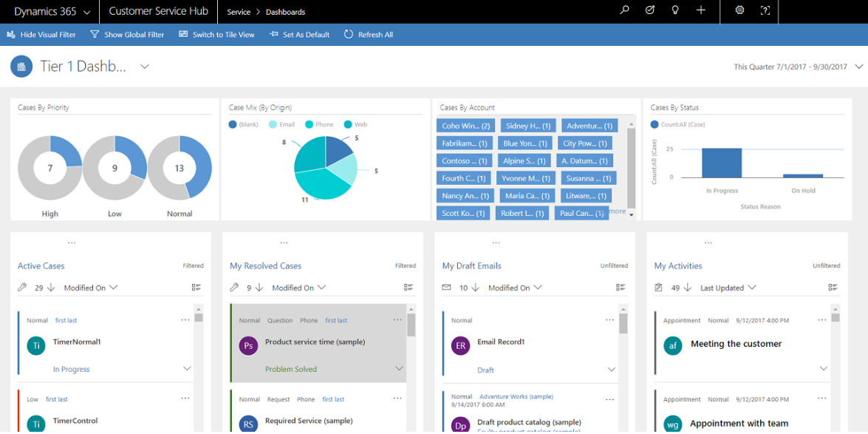Click the help question mark icon

click(x=765, y=10)
